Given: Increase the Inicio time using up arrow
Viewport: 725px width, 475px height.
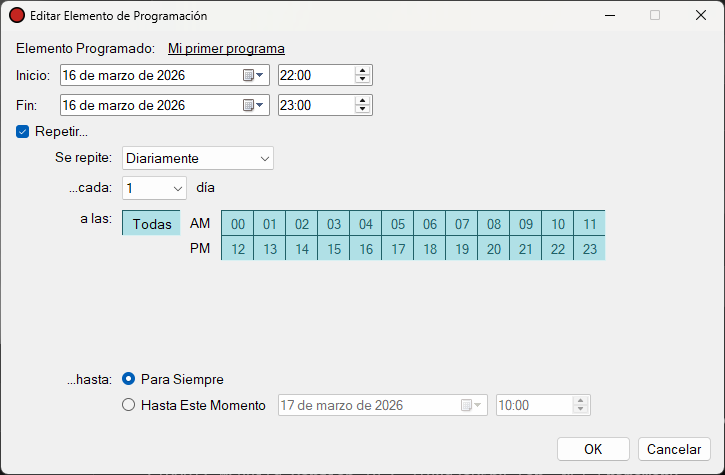Looking at the screenshot, I should [362, 71].
